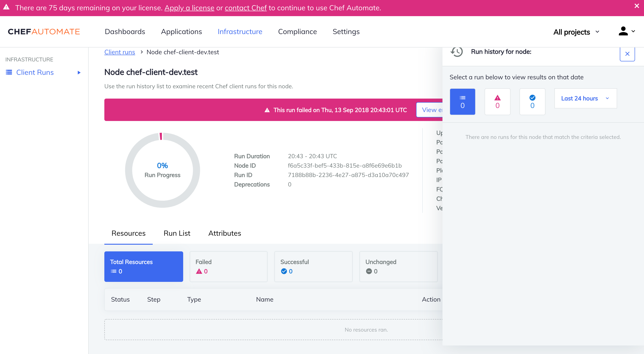Switch to the Run List tab
This screenshot has height=354, width=644.
coord(177,233)
